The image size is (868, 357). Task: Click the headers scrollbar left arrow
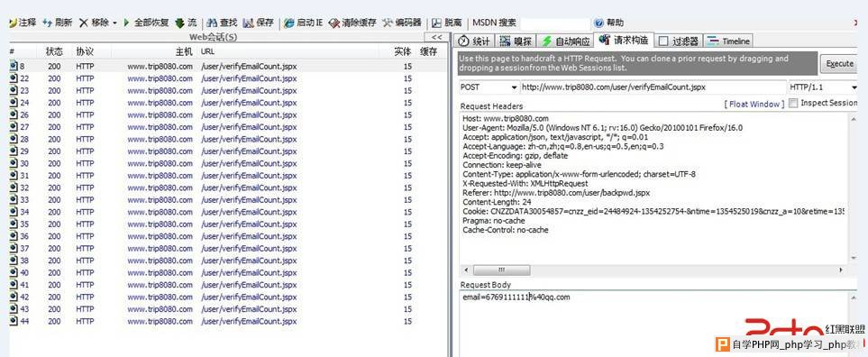click(466, 270)
